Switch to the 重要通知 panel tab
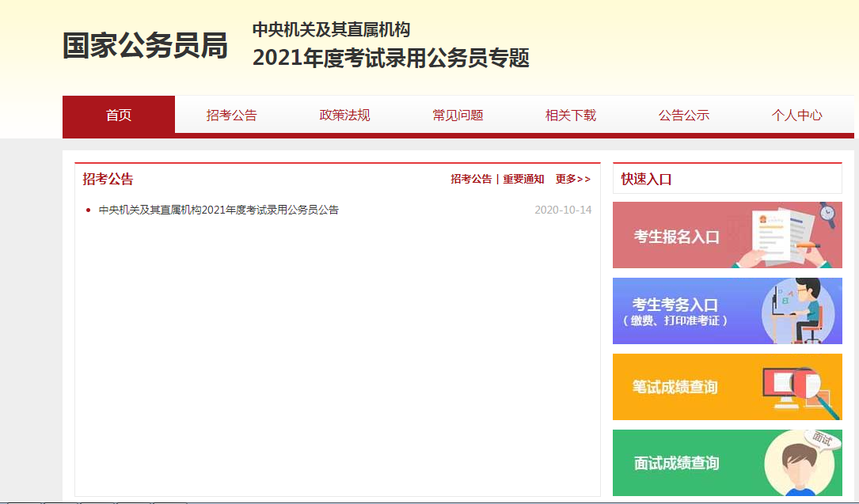The image size is (859, 504). pyautogui.click(x=523, y=180)
